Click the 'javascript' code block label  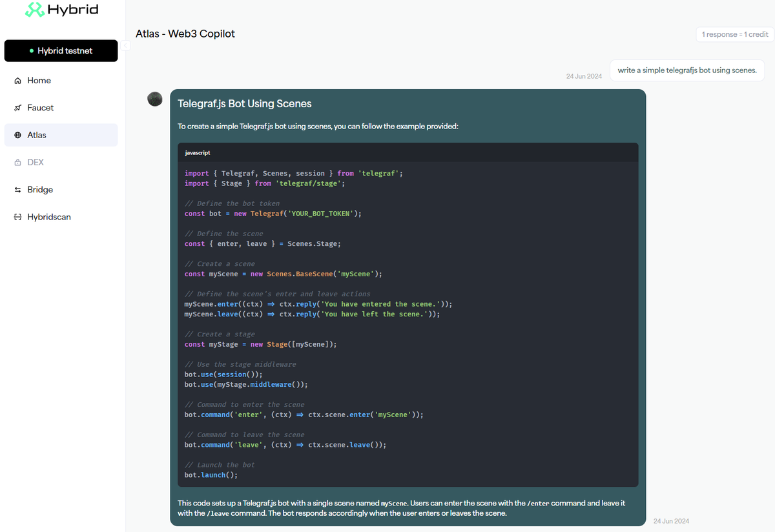point(198,153)
